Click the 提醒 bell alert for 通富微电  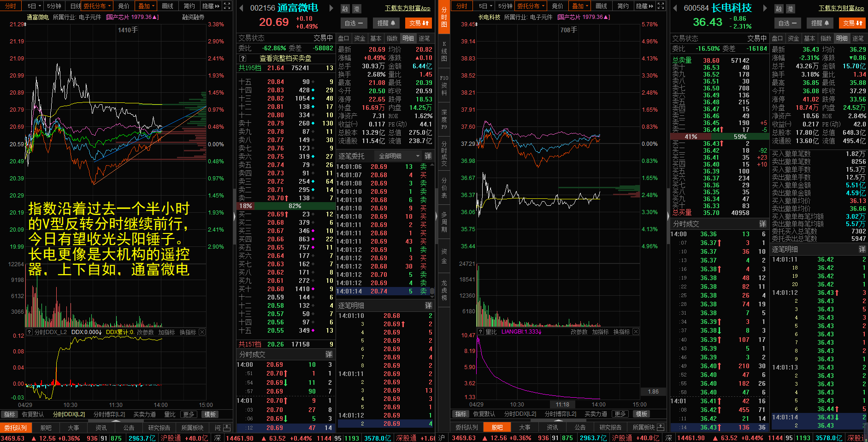pos(386,23)
